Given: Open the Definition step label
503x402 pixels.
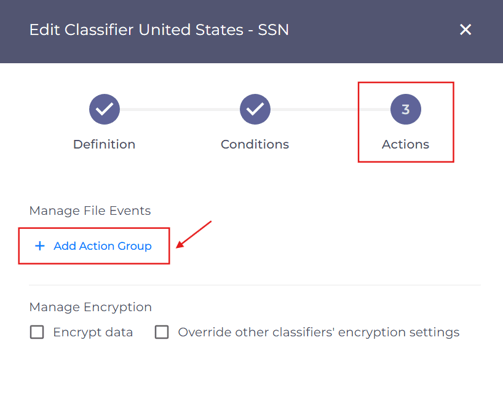Looking at the screenshot, I should pyautogui.click(x=104, y=144).
